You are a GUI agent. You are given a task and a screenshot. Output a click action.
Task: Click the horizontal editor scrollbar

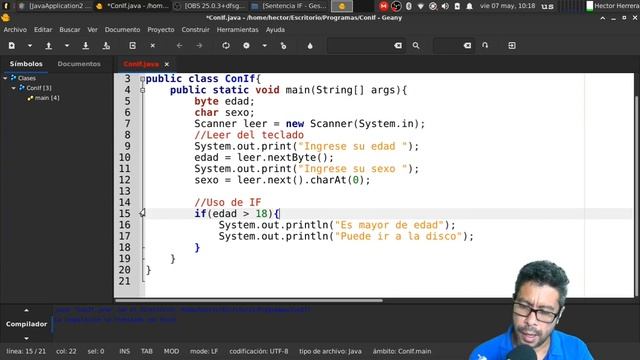click(x=249, y=300)
